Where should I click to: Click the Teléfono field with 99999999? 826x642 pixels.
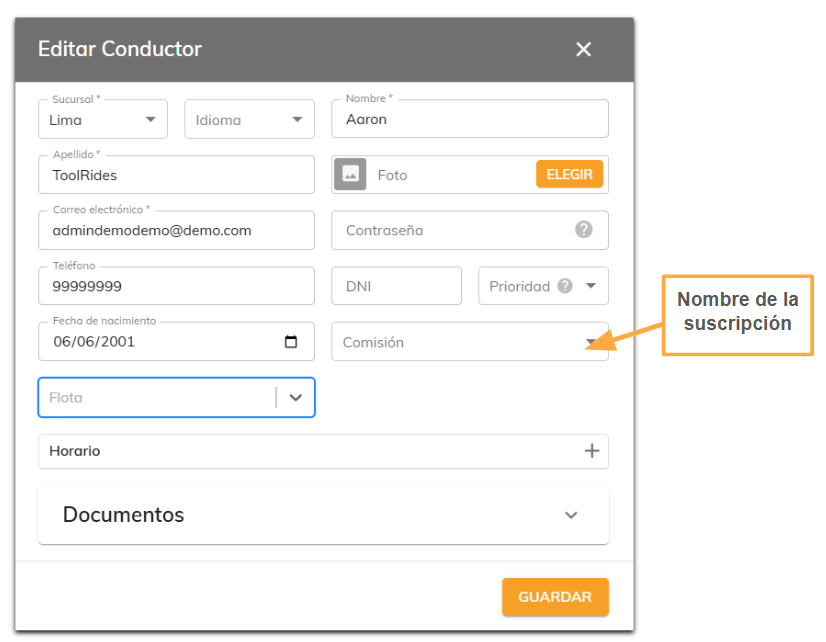176,286
